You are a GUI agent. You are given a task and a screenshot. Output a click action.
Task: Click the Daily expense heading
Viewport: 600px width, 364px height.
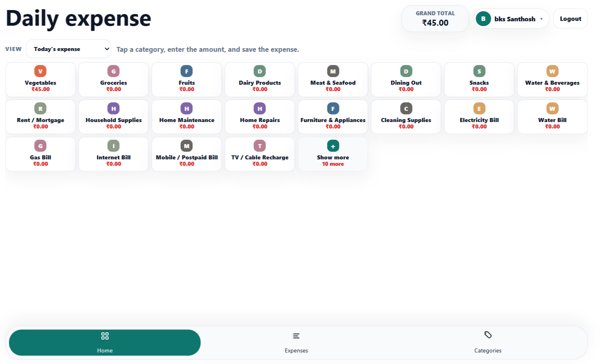pyautogui.click(x=78, y=18)
